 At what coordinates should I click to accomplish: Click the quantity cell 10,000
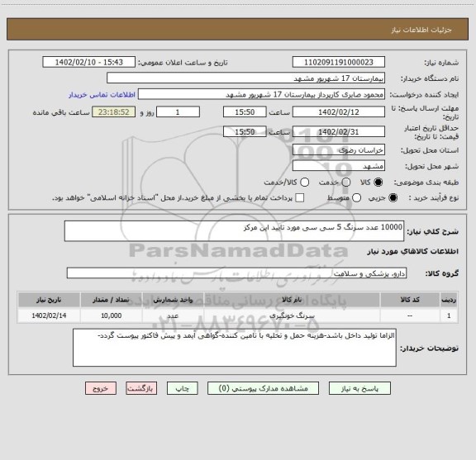coord(111,315)
